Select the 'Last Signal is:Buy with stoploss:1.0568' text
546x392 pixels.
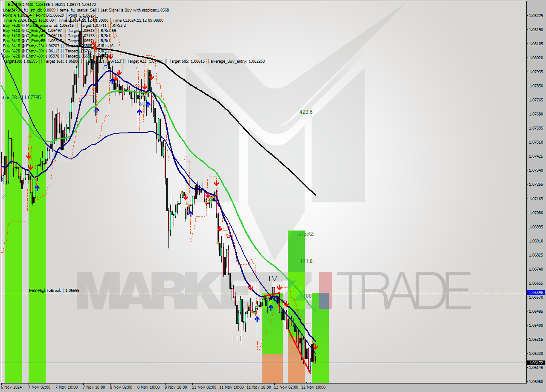coord(134,10)
